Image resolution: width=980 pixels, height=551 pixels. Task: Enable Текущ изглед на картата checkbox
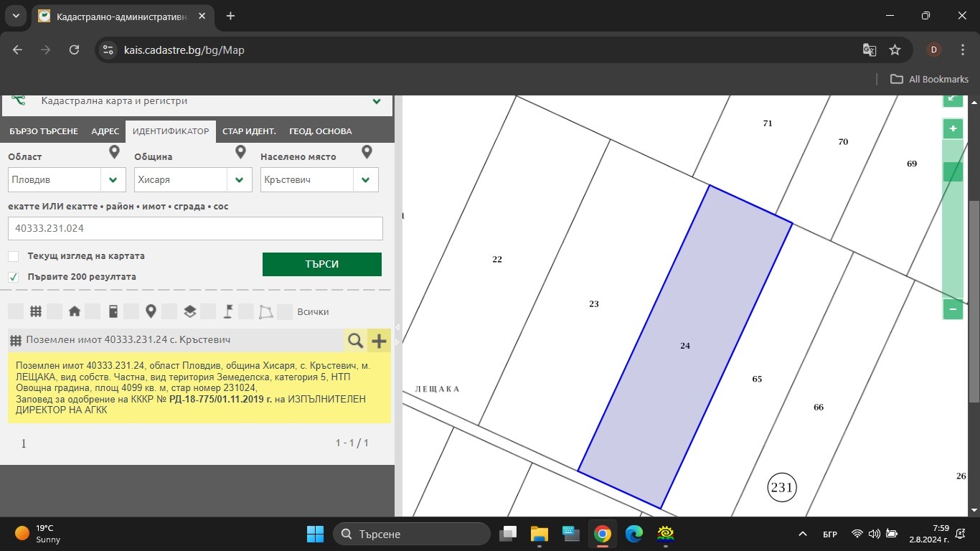14,256
